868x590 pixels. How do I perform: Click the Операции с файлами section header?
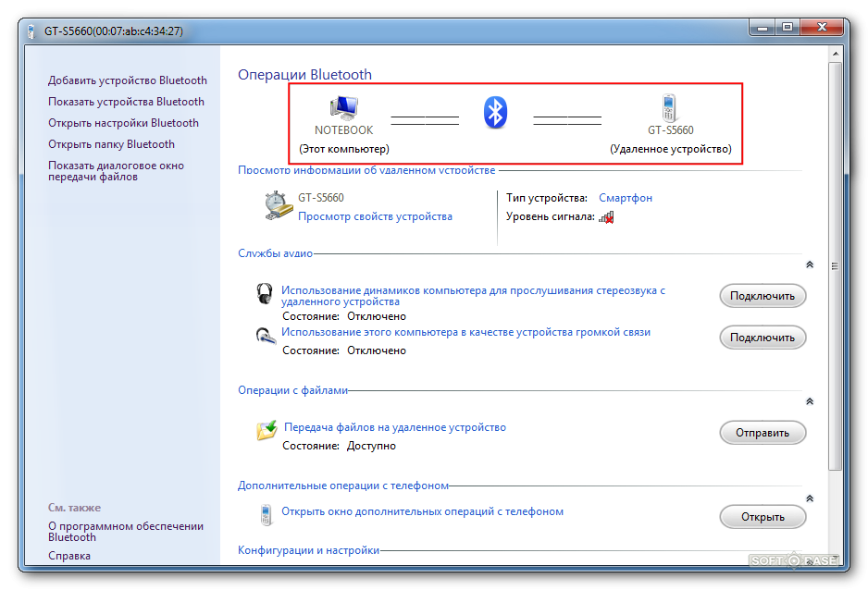pyautogui.click(x=292, y=390)
